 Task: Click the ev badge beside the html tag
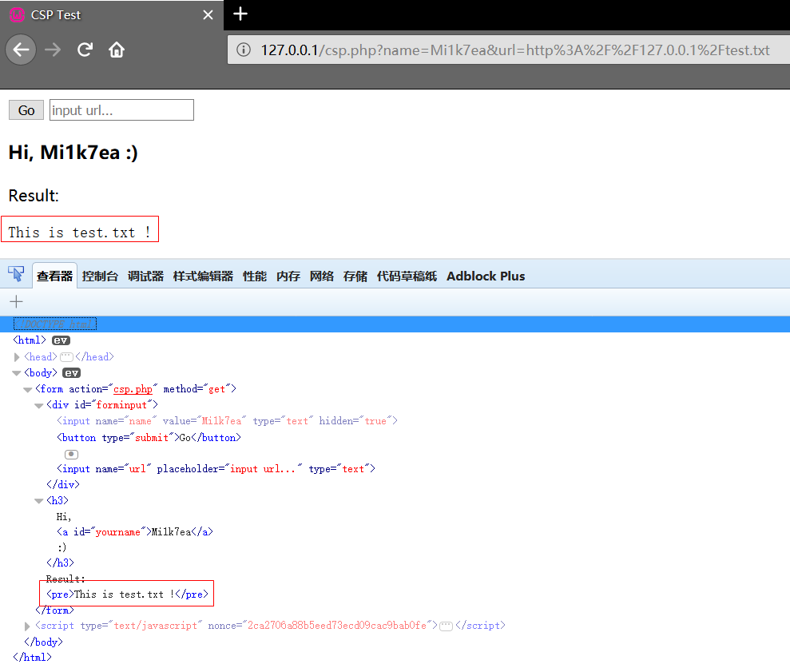(61, 341)
